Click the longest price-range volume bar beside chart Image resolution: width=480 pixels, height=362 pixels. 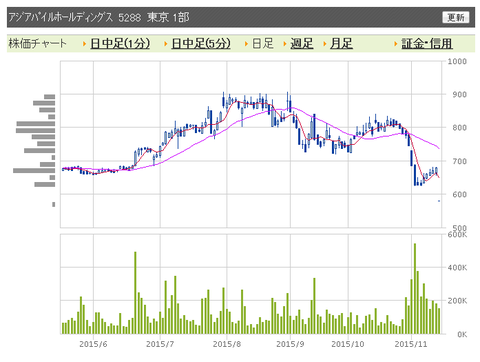[34, 171]
